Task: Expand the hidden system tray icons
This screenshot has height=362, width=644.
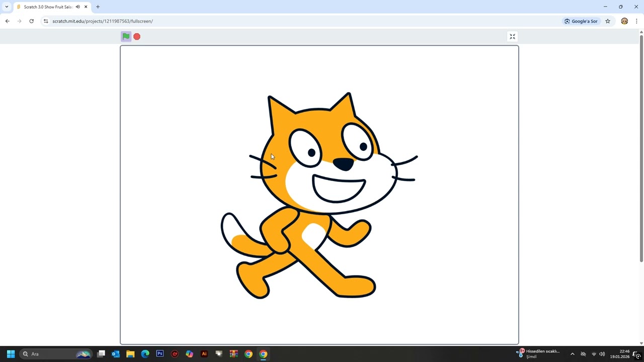Action: 572,354
